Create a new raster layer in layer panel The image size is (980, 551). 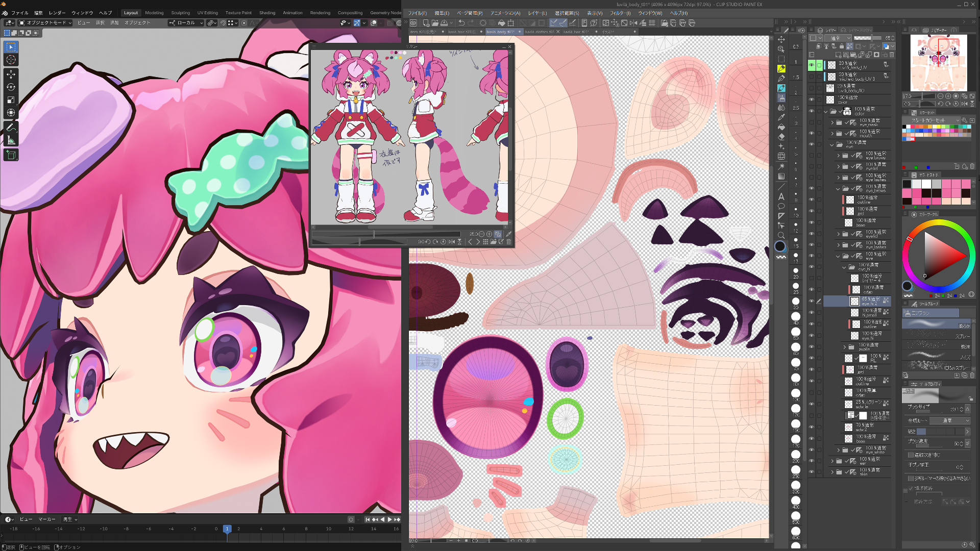[838, 55]
